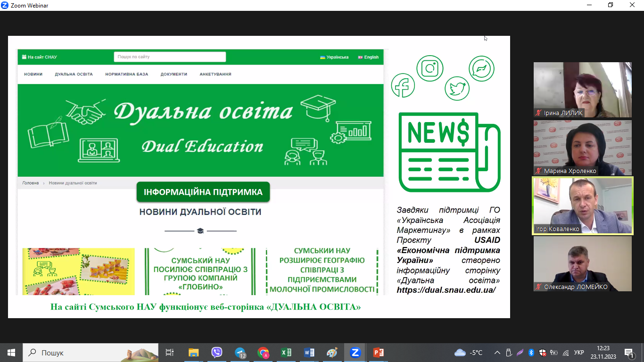Image resolution: width=644 pixels, height=362 pixels.
Task: Click the Facebook icon on the slide
Action: 403,85
